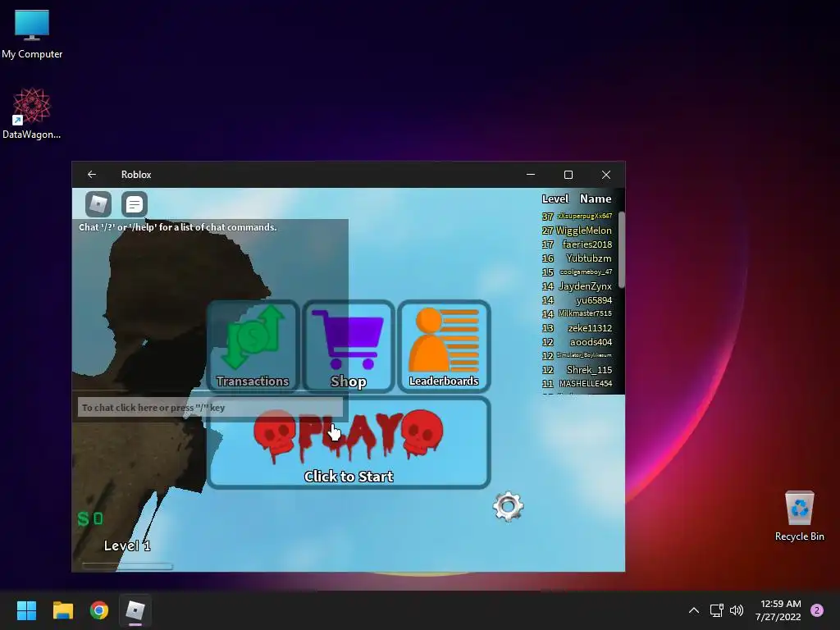Click the $0 money display

point(90,518)
